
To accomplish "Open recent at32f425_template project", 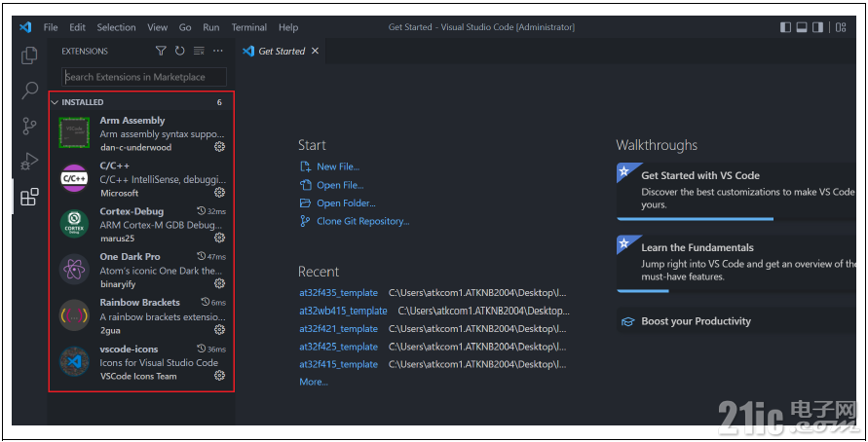I will (x=338, y=347).
